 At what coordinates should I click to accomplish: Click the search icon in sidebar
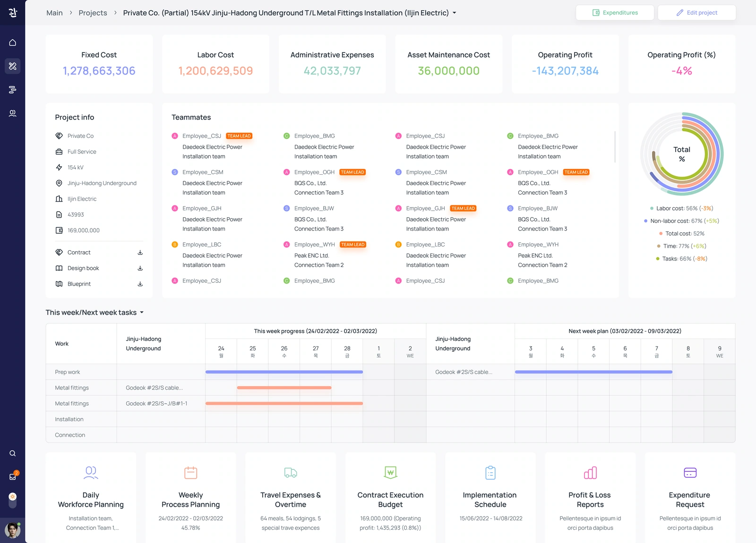[13, 453]
